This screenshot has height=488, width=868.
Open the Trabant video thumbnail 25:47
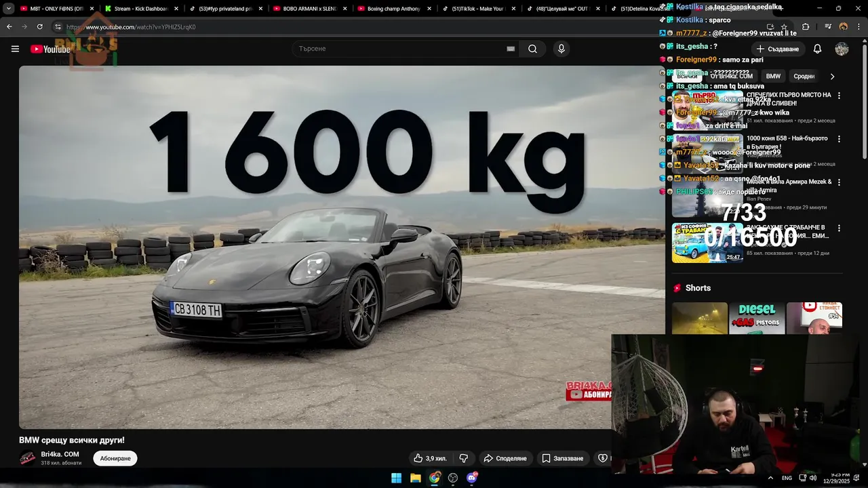(707, 243)
